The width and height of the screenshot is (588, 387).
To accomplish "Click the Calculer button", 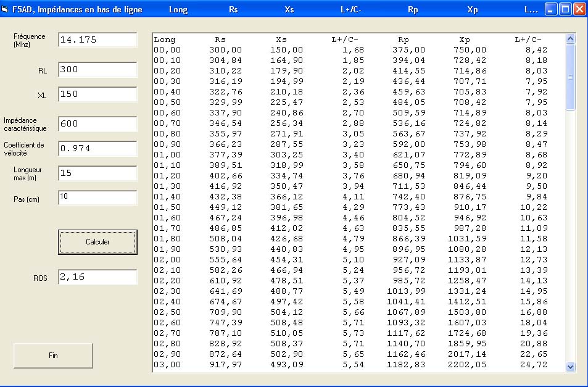I will click(97, 242).
